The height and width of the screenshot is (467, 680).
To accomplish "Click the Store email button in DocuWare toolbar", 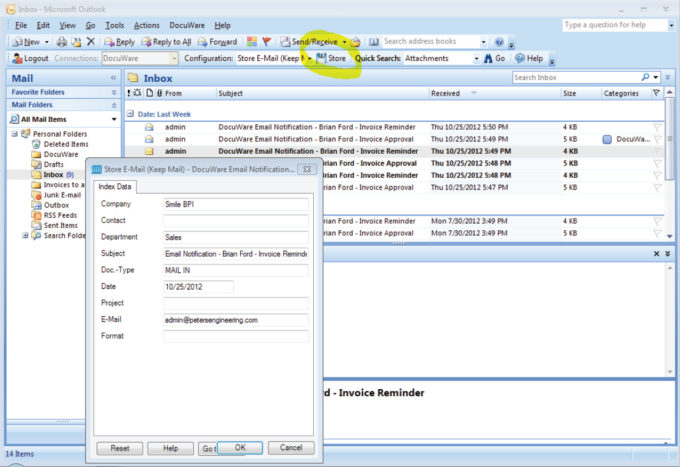I will tap(332, 59).
